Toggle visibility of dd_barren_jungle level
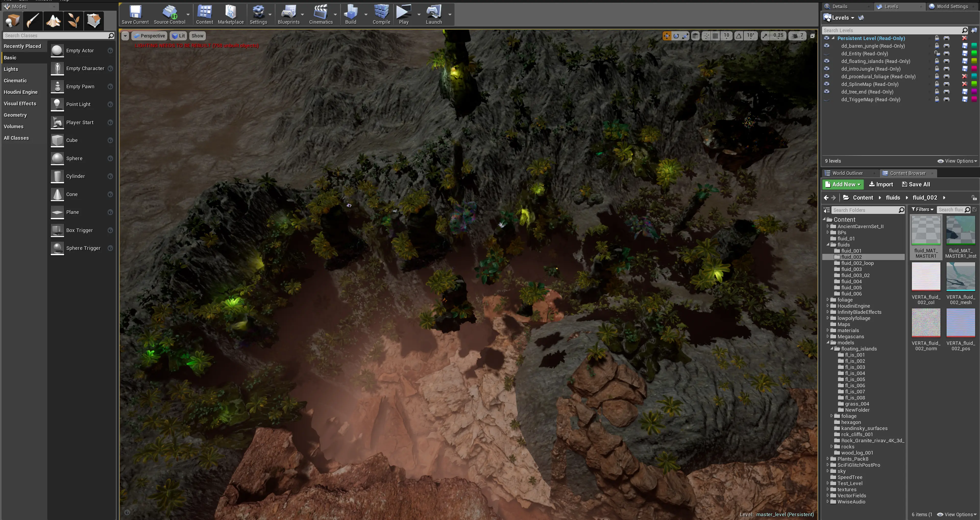This screenshot has height=520, width=980. [826, 46]
